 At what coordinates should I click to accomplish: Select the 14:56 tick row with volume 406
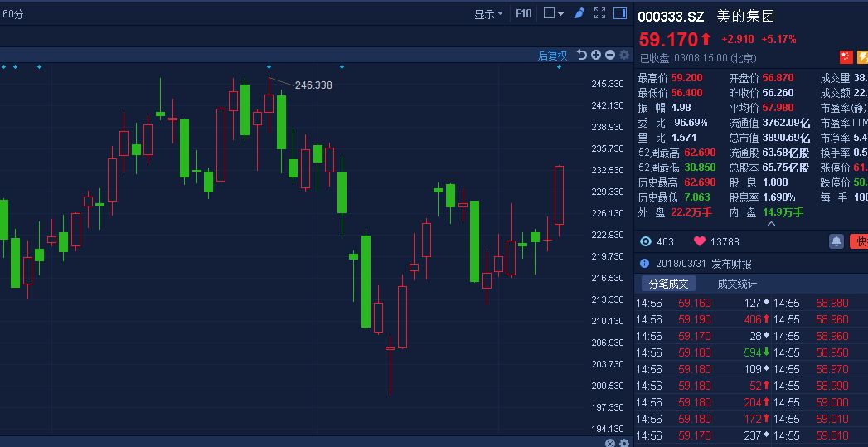(x=703, y=319)
